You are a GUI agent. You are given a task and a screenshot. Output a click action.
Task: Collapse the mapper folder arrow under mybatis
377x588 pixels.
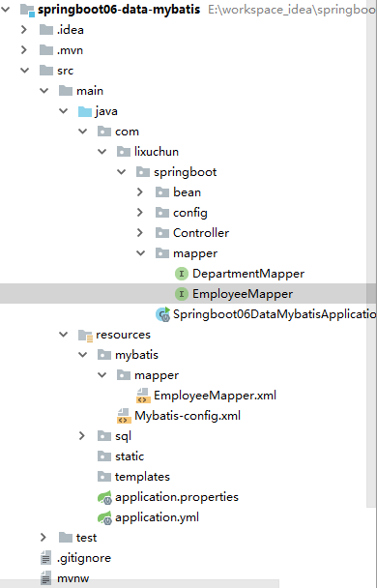101,374
